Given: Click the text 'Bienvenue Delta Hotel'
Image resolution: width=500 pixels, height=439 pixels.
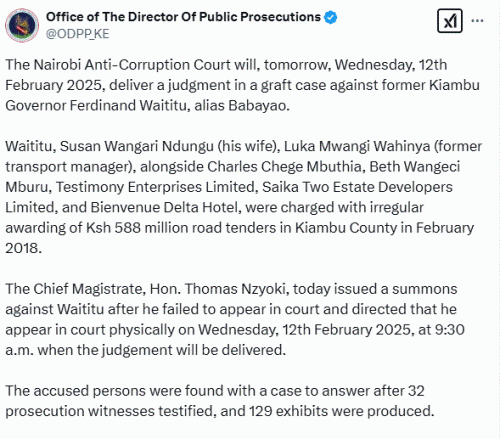Looking at the screenshot, I should (166, 207).
